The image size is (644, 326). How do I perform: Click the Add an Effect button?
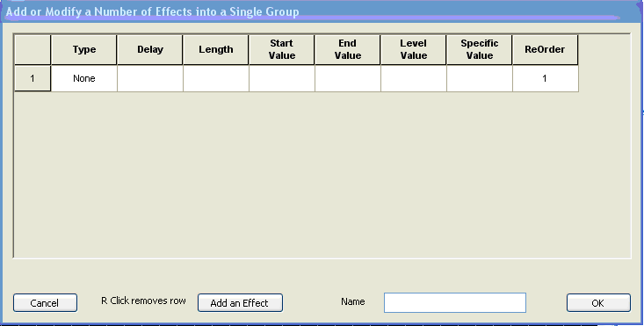pyautogui.click(x=240, y=302)
